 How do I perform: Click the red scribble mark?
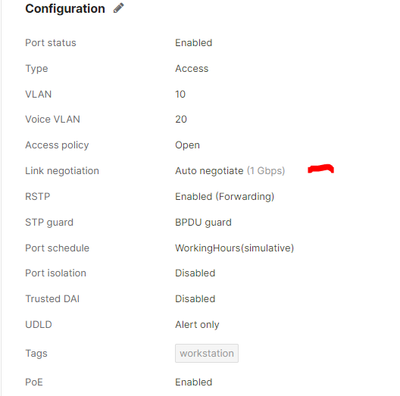click(321, 169)
